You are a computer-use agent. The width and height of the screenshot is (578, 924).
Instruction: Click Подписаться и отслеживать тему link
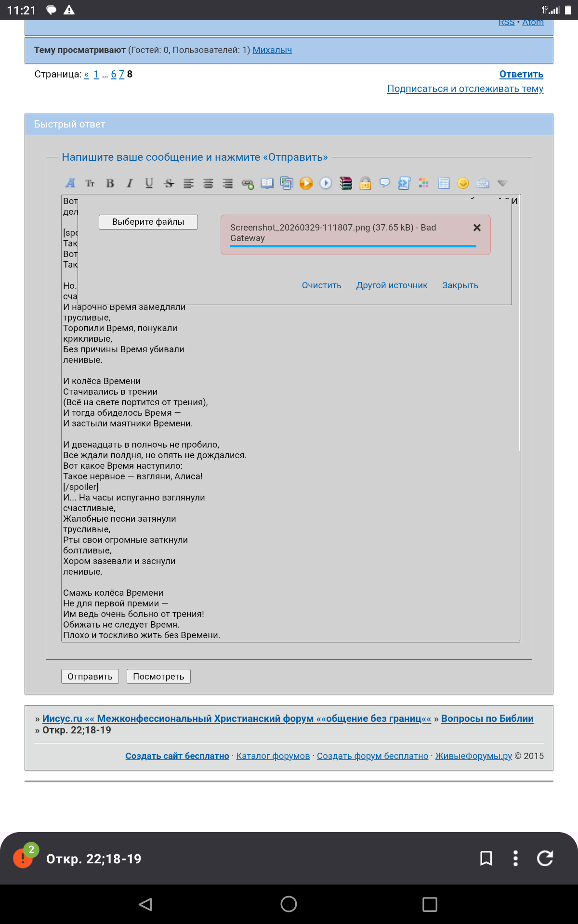pos(465,89)
